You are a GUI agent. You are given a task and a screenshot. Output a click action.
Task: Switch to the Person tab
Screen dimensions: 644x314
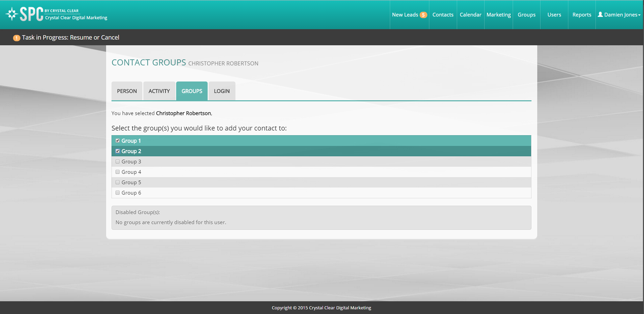(x=127, y=91)
